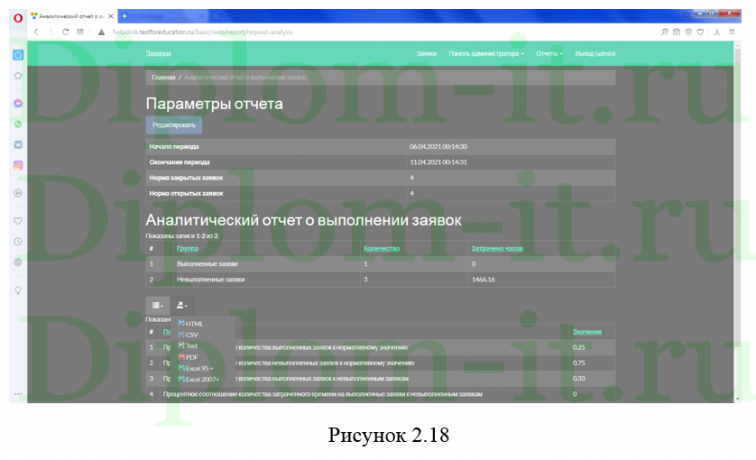The image size is (756, 460).
Task: Sort by Затрачено часов column header
Action: tap(497, 248)
